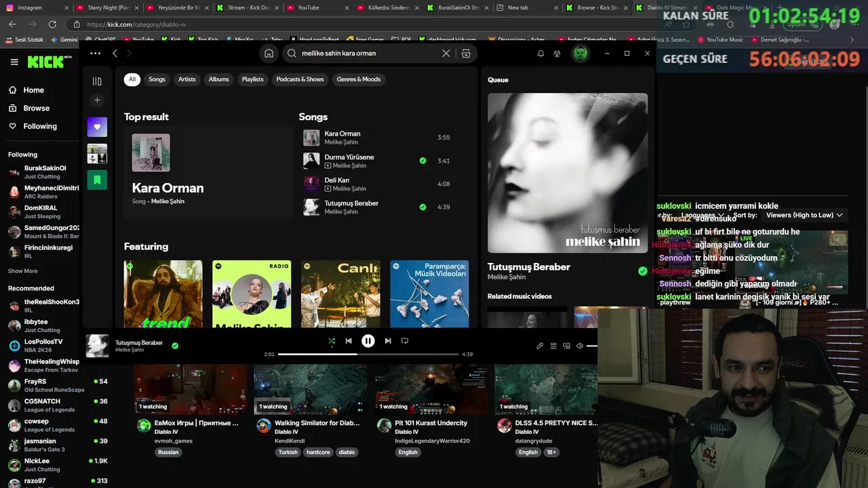The height and width of the screenshot is (488, 868).
Task: Go to Spotify Home via house icon
Action: [x=269, y=54]
